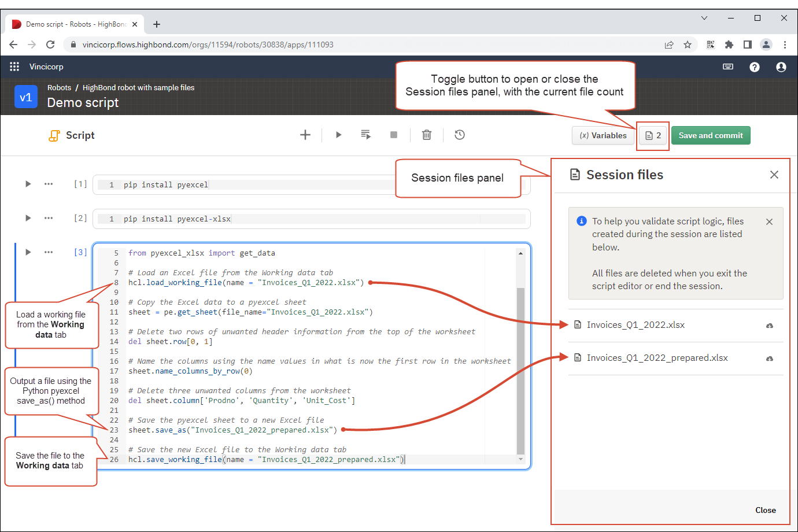Download Invoices_Q1_2022.xlsx using its cloud icon

(x=770, y=326)
